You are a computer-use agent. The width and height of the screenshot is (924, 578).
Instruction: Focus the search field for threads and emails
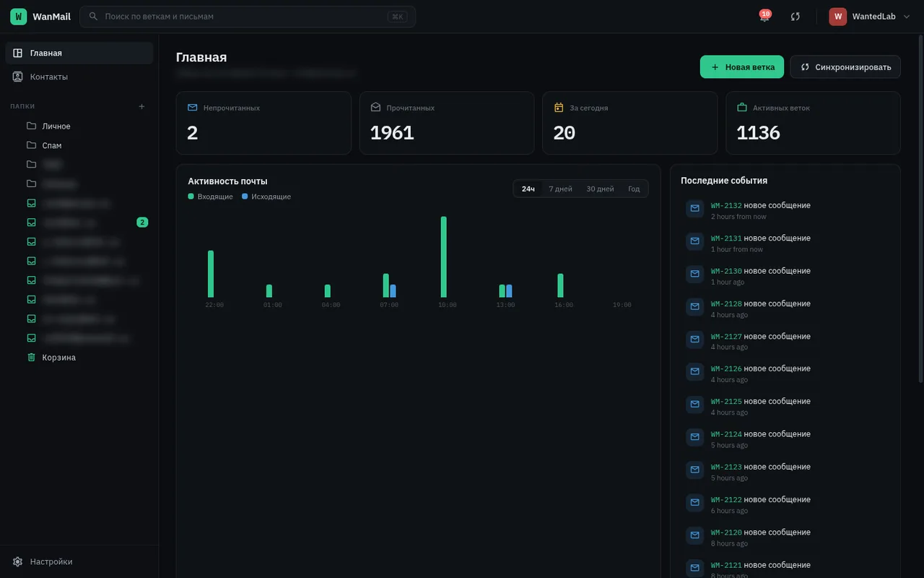point(248,17)
